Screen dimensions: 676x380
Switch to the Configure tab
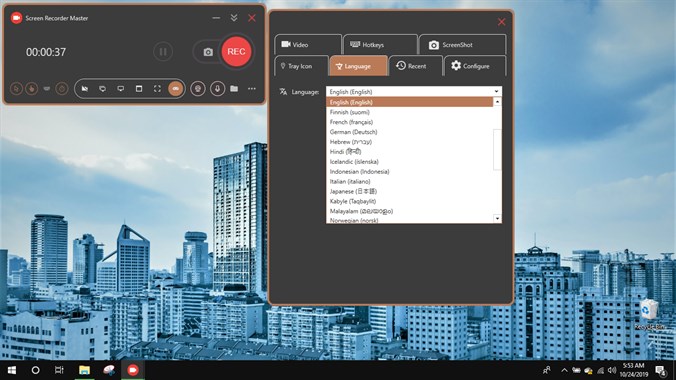475,66
